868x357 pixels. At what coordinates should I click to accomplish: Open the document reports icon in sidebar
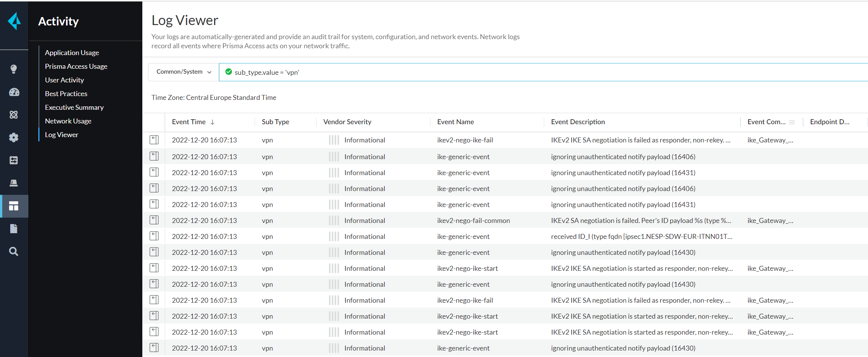14,229
